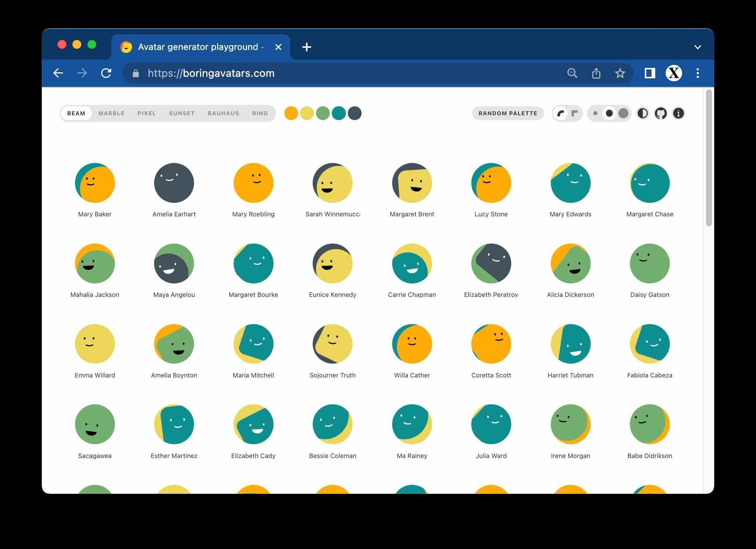Select the small avatar size dot

(x=595, y=113)
